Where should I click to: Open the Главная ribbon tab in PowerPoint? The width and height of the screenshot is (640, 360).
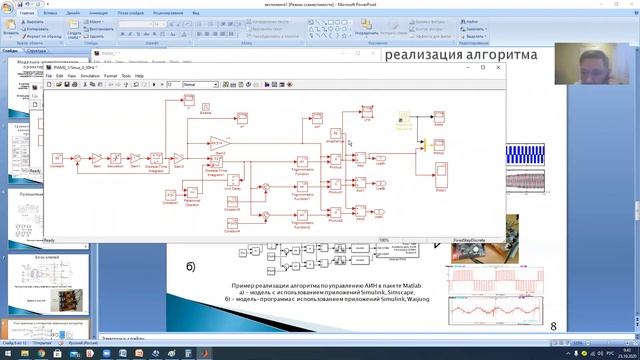[27, 13]
